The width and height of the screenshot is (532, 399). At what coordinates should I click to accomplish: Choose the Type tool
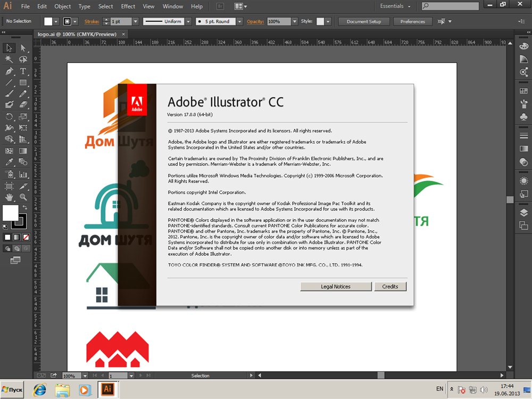tap(23, 71)
